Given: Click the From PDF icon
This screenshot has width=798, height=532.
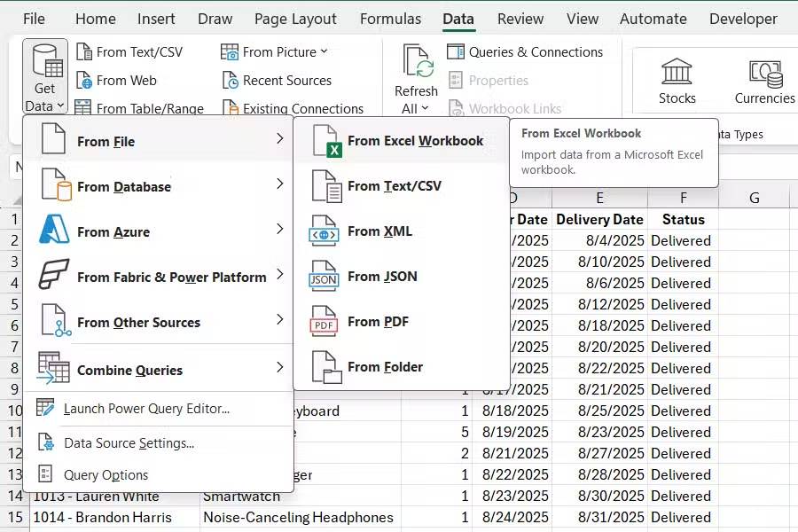Looking at the screenshot, I should pyautogui.click(x=325, y=322).
